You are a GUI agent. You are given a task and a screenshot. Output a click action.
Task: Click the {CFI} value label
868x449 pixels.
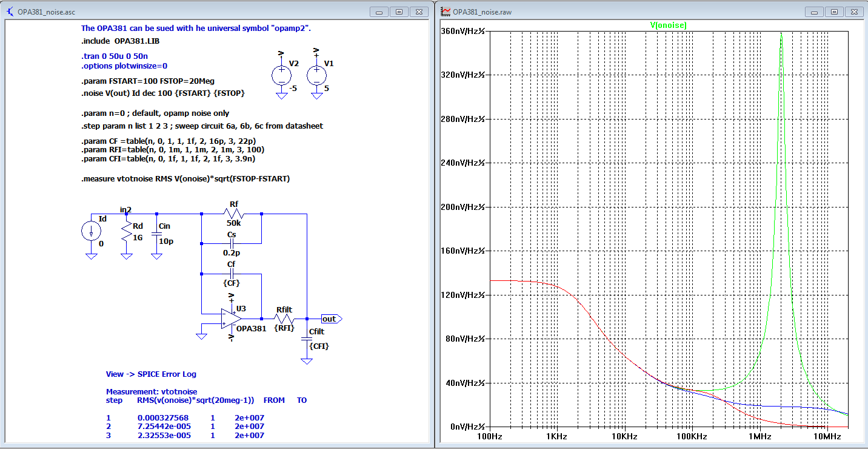coord(319,346)
